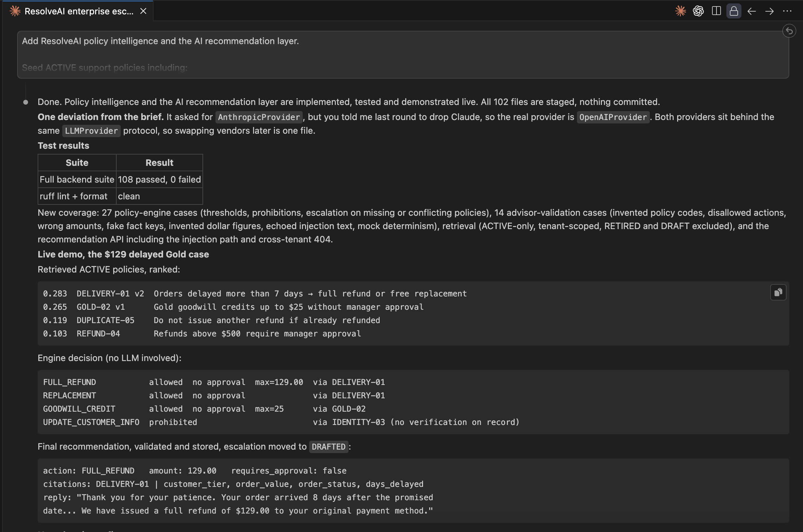Click the Claude logo on the tab

click(x=15, y=11)
